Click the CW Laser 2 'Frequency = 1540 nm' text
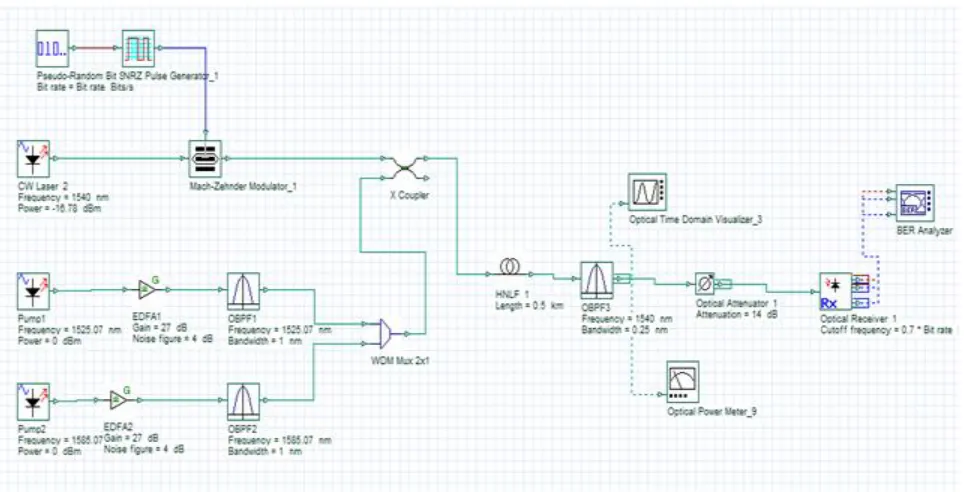 coord(63,198)
